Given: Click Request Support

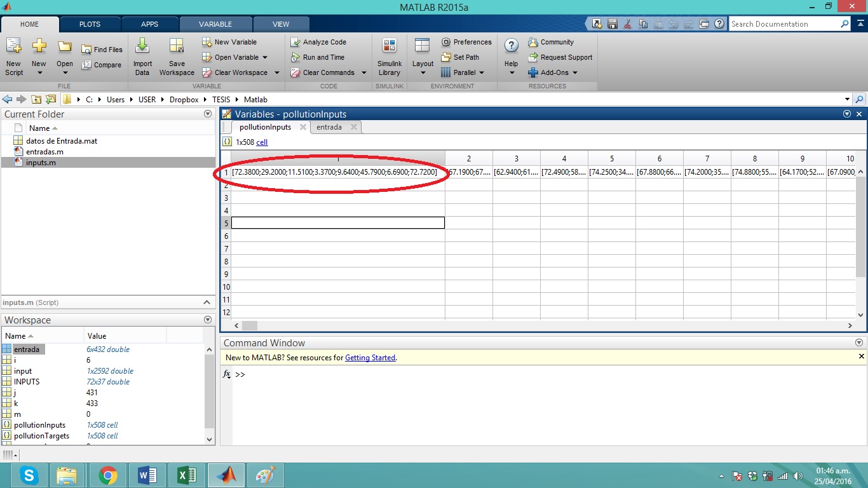Looking at the screenshot, I should (560, 57).
